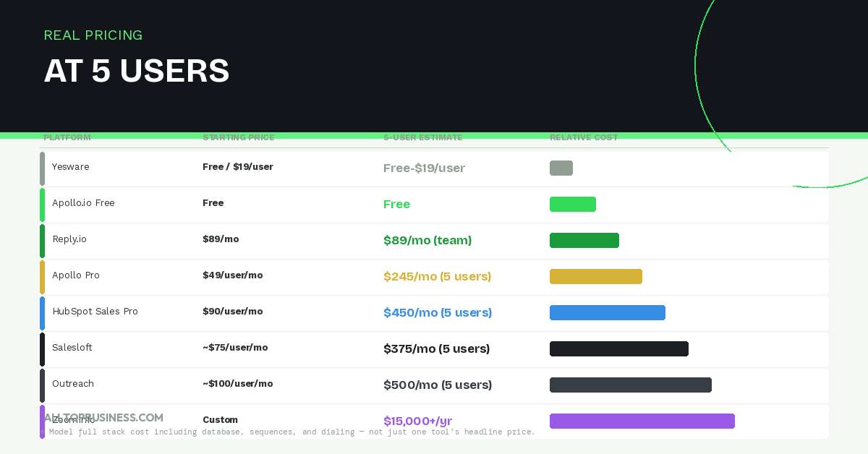Screen dimensions: 868x454
Task: Click the Yesware platform name
Action: (x=71, y=167)
